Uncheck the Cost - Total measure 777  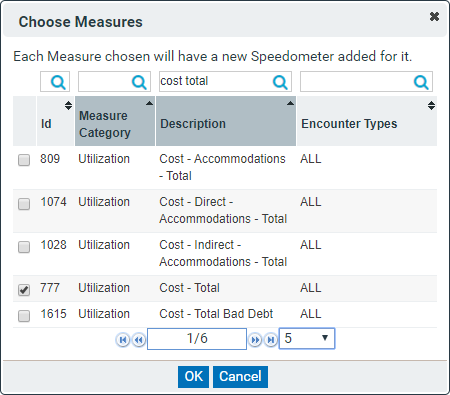(x=24, y=290)
